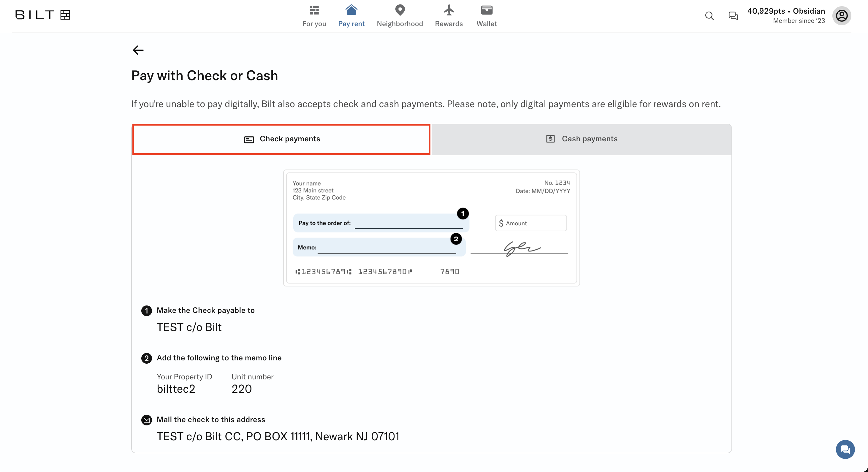Select the Pay rent navigation item
The height and width of the screenshot is (472, 868).
pyautogui.click(x=351, y=16)
